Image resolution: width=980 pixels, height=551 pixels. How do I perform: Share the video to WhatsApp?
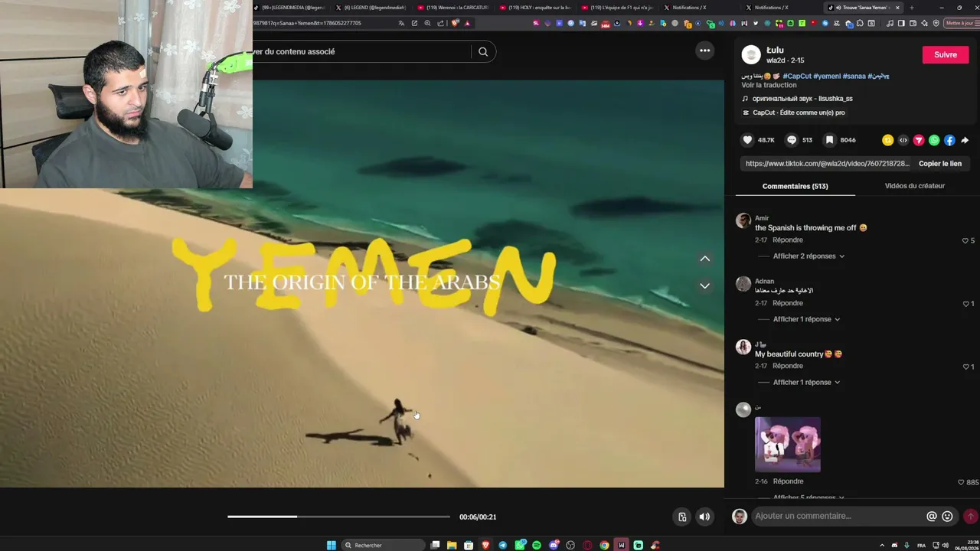pos(934,140)
